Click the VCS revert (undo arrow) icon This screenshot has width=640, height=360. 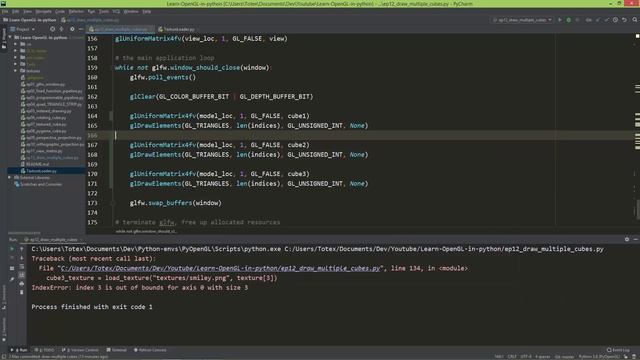point(624,20)
